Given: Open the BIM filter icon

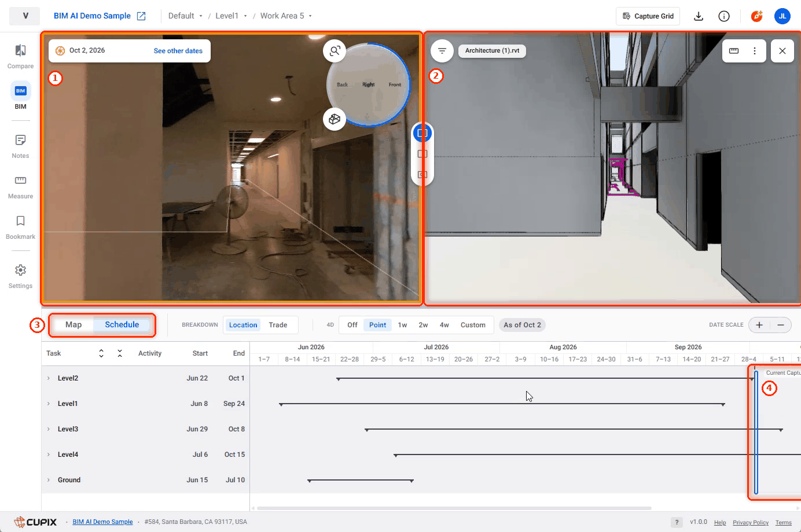Looking at the screenshot, I should pyautogui.click(x=442, y=51).
